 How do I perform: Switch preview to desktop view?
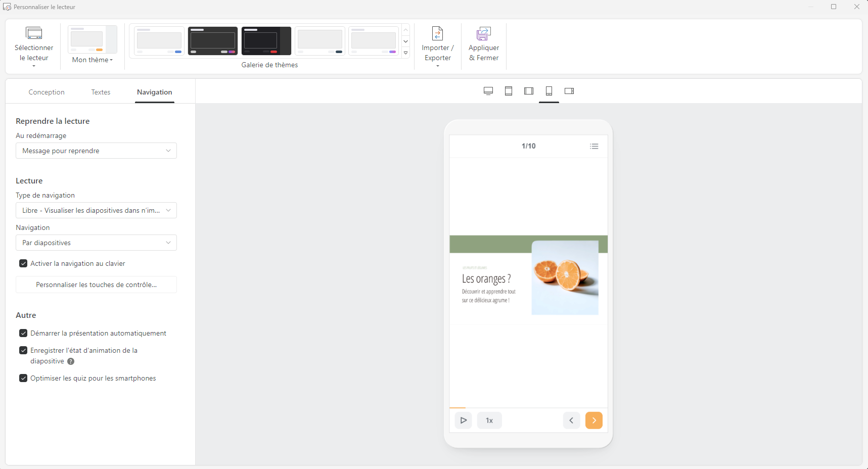488,91
